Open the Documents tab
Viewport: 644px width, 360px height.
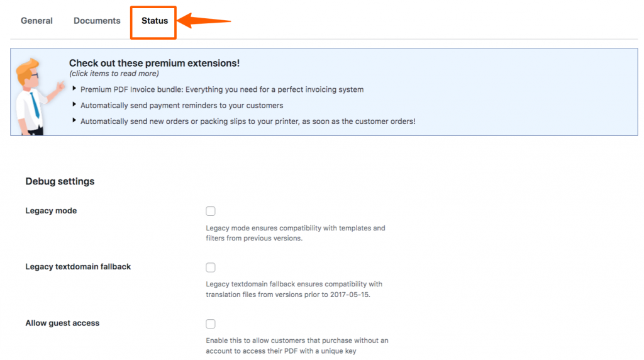(97, 21)
